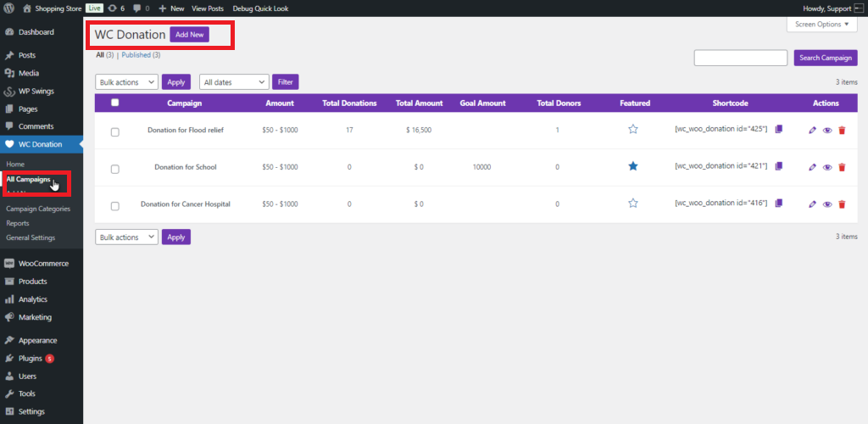Click the Search Campaign button
This screenshot has height=424, width=868.
tap(826, 58)
